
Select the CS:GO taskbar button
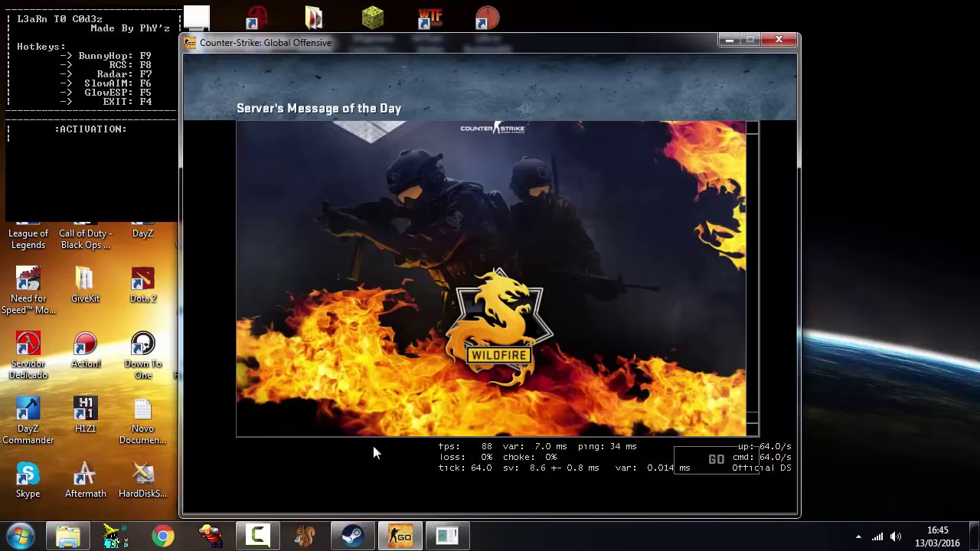click(400, 536)
